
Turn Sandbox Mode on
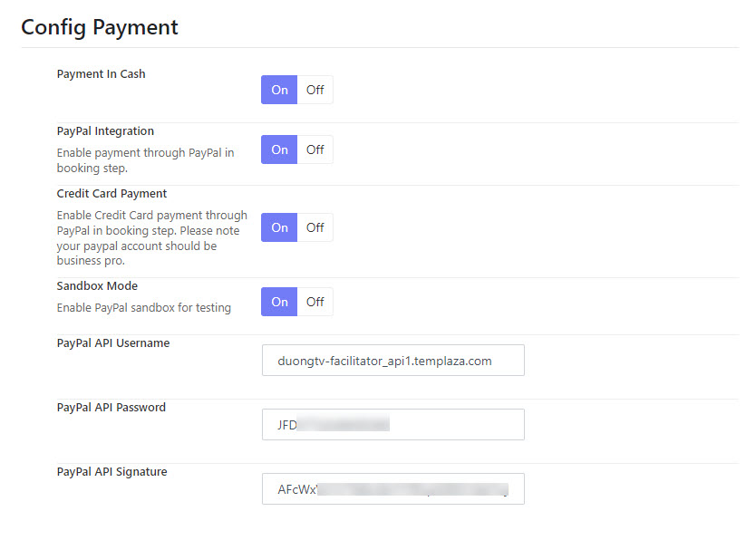click(x=279, y=302)
